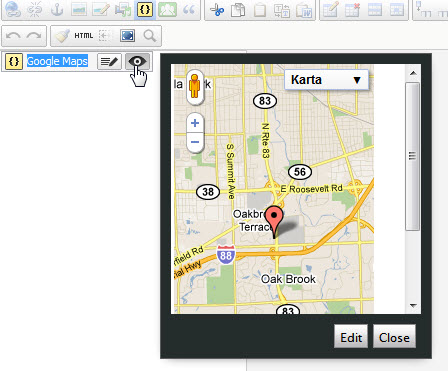Remove link using the broken chain icon

35,10
